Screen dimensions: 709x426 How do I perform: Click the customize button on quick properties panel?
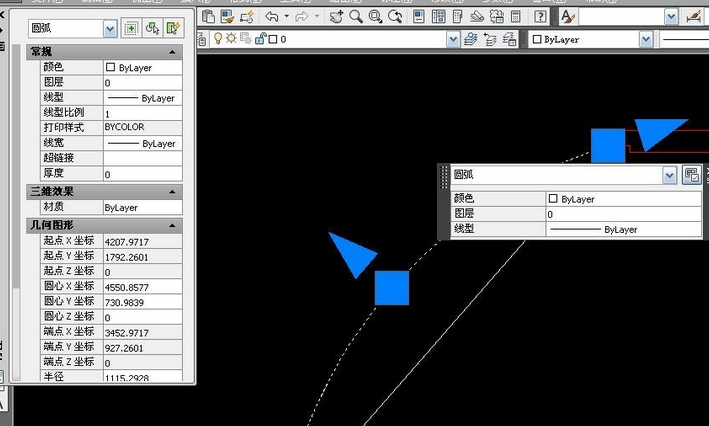point(690,175)
